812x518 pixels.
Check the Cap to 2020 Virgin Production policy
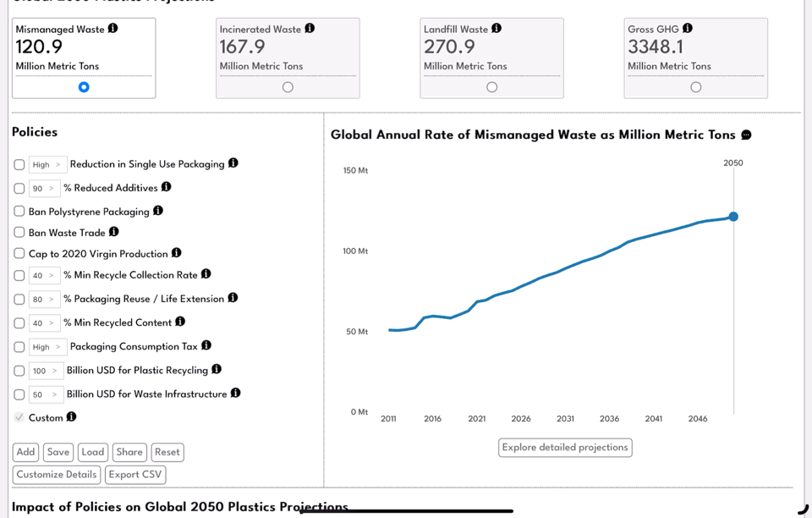(x=18, y=253)
